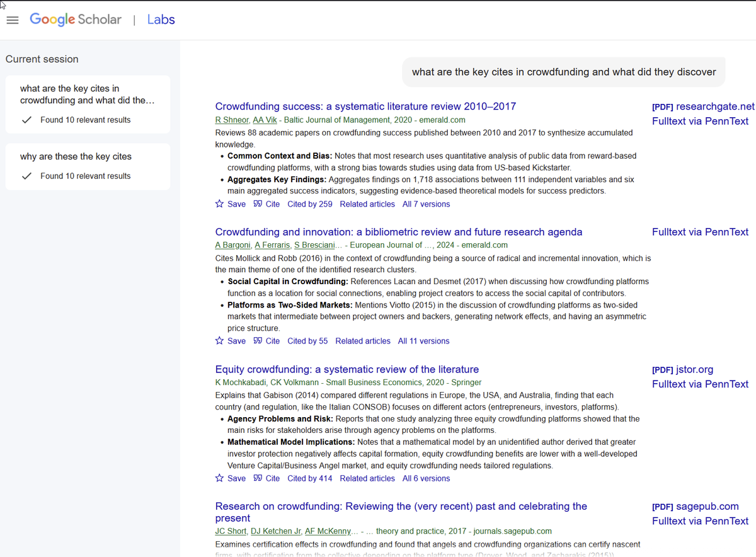Open 'Research on crowdfunding: Reviewing' article title
756x557 pixels.
click(401, 507)
